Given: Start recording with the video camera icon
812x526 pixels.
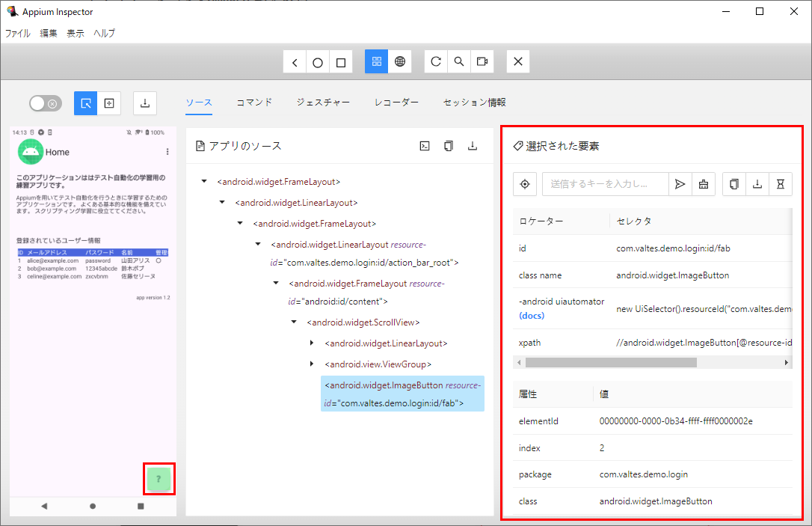Looking at the screenshot, I should pos(482,62).
